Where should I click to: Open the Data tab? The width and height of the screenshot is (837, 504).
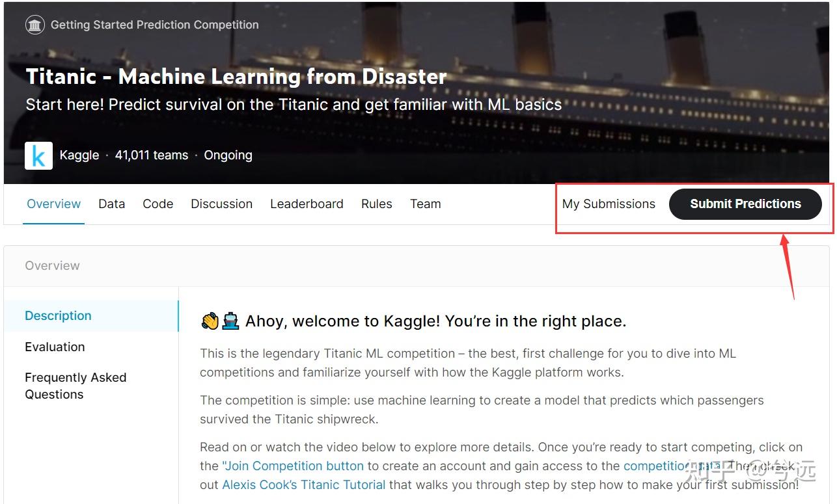(111, 204)
